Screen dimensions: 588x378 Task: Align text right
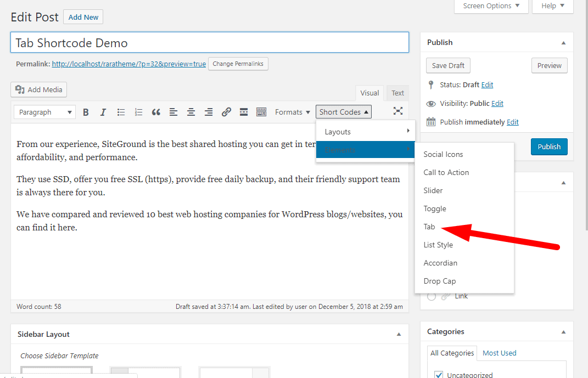209,112
